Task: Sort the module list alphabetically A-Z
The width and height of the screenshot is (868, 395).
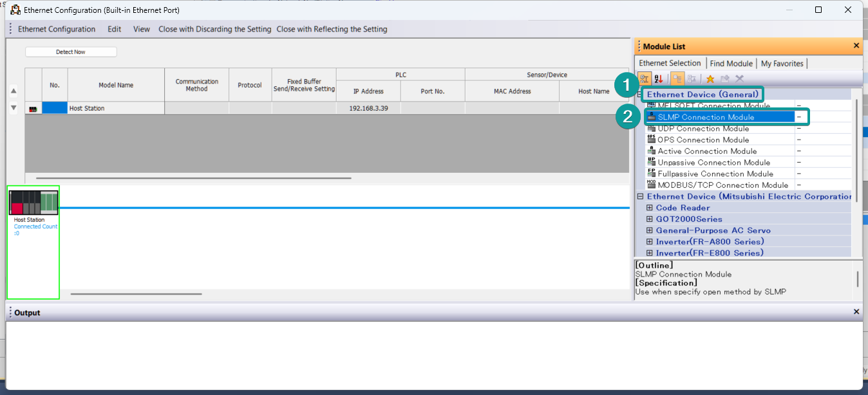Action: tap(658, 78)
